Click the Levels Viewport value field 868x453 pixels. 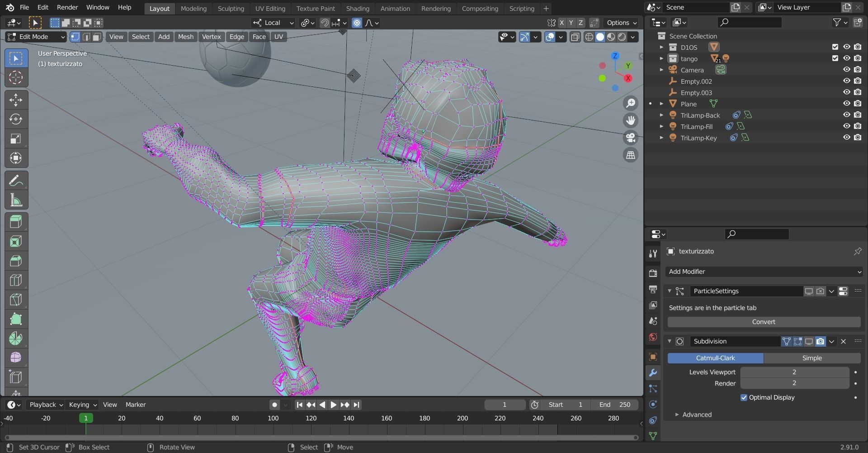794,372
